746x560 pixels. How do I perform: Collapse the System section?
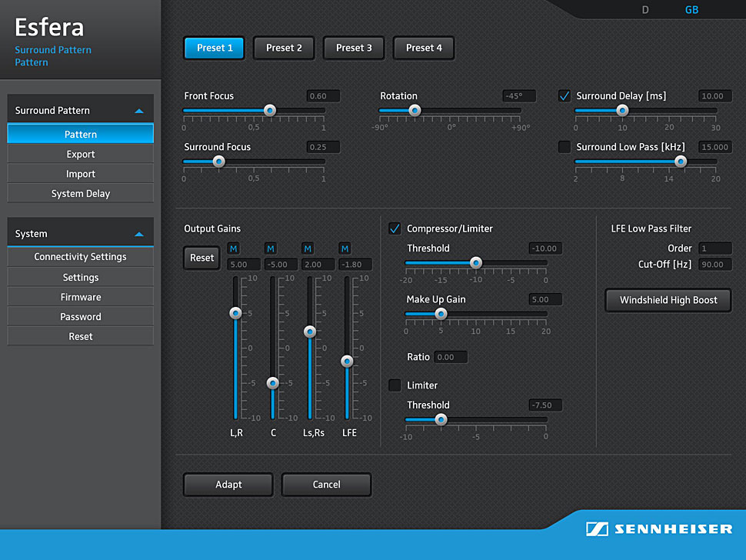click(139, 234)
